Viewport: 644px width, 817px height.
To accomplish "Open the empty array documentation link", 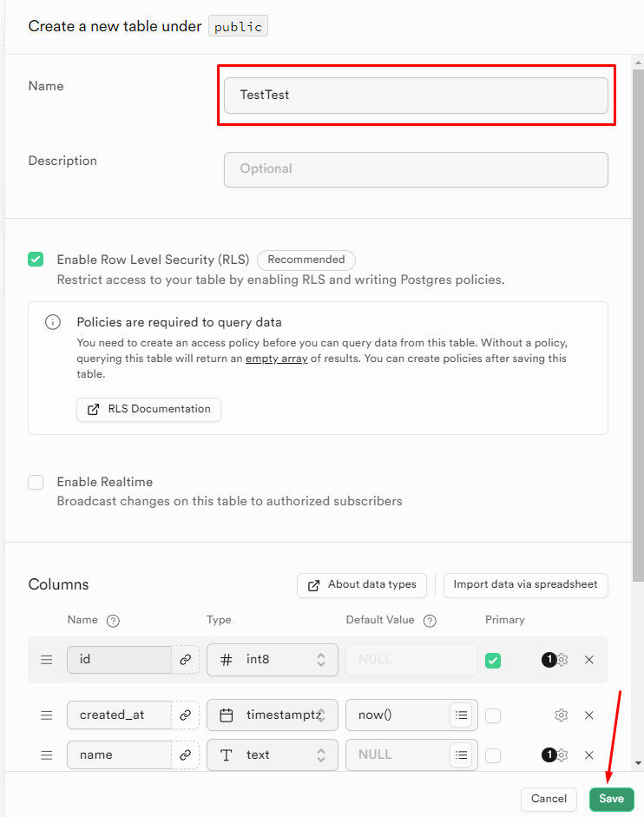I will (276, 358).
